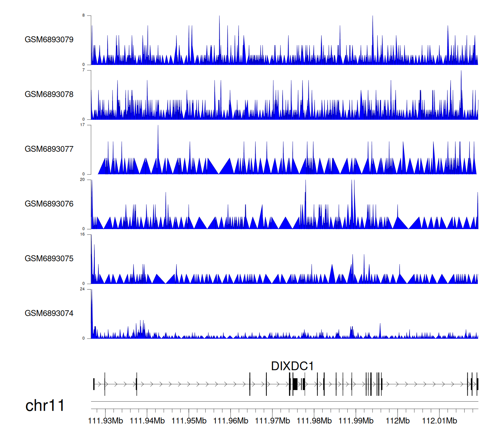Viewport: 504px width, 444px height.
Task: Click the 111.97Mb position label
Action: (x=272, y=421)
